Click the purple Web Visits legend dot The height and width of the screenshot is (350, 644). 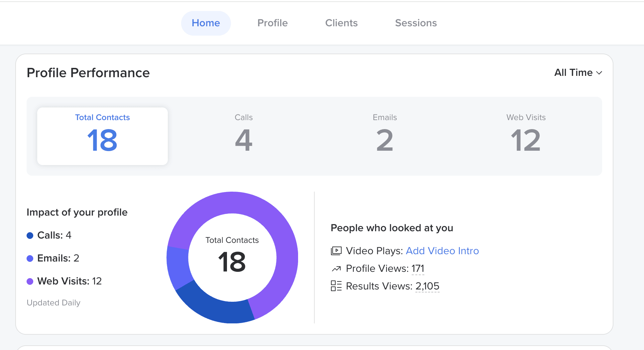pyautogui.click(x=30, y=281)
